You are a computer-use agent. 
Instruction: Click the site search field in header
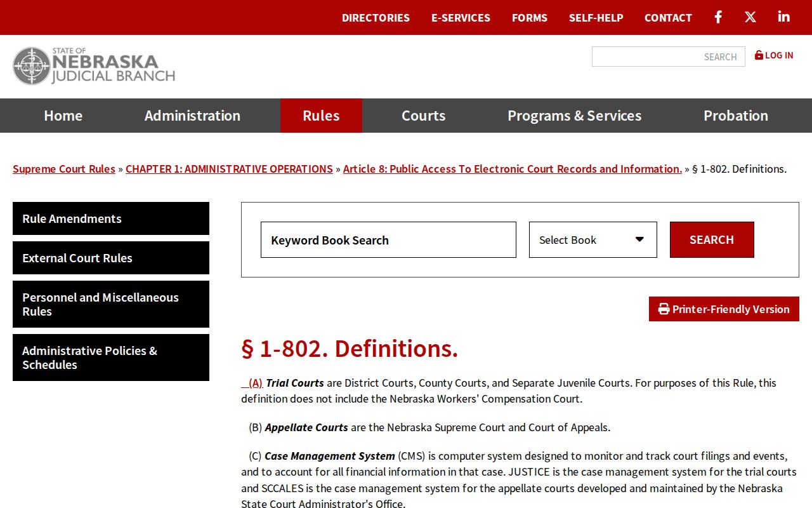(x=669, y=57)
